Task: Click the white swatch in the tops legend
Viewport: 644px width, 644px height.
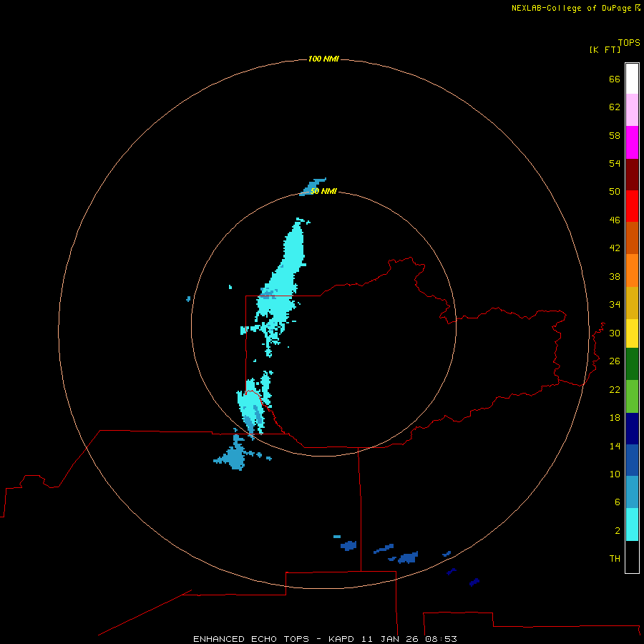Action: coord(632,79)
